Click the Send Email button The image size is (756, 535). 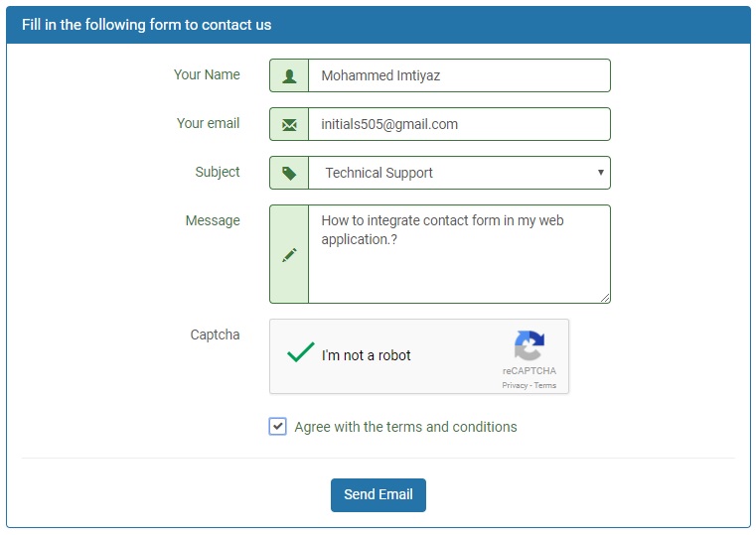pos(378,495)
